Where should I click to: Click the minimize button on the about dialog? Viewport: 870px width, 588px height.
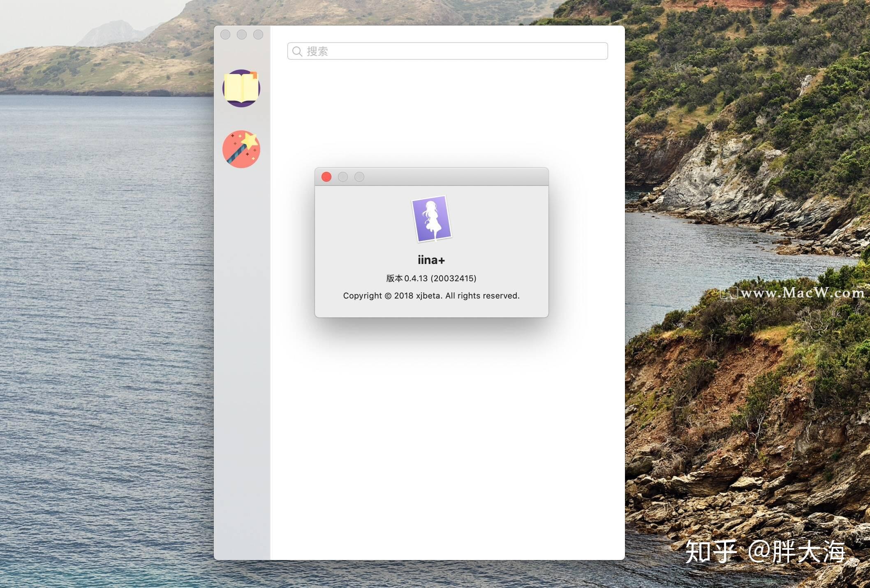[x=343, y=177]
